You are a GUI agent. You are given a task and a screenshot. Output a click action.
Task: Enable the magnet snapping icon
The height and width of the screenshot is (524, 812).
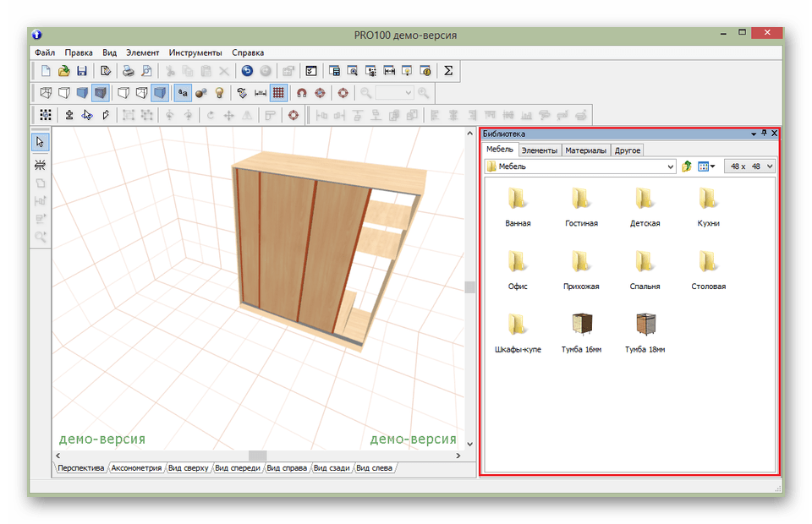(301, 93)
